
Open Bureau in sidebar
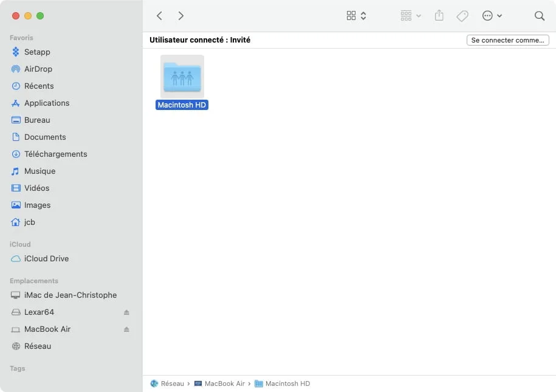37,120
